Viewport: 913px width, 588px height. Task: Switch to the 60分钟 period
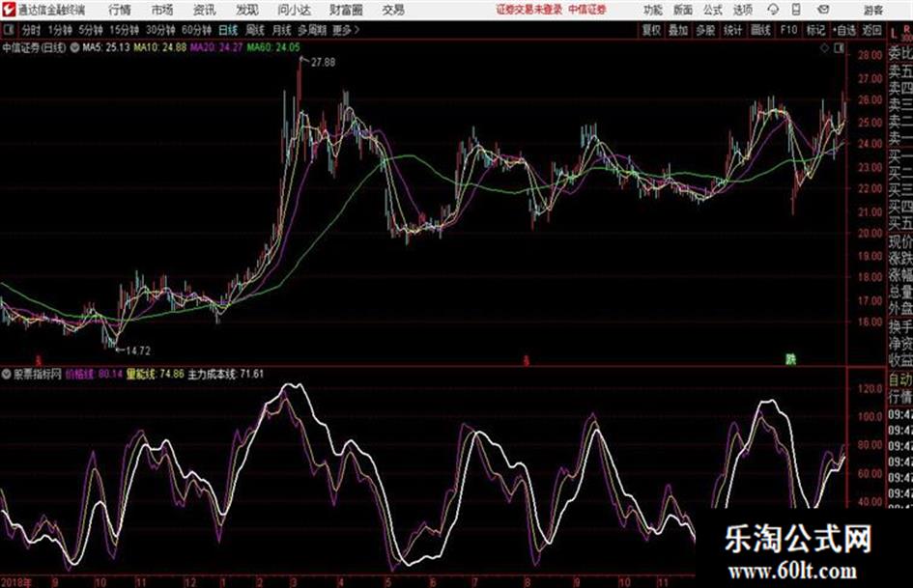pos(196,30)
